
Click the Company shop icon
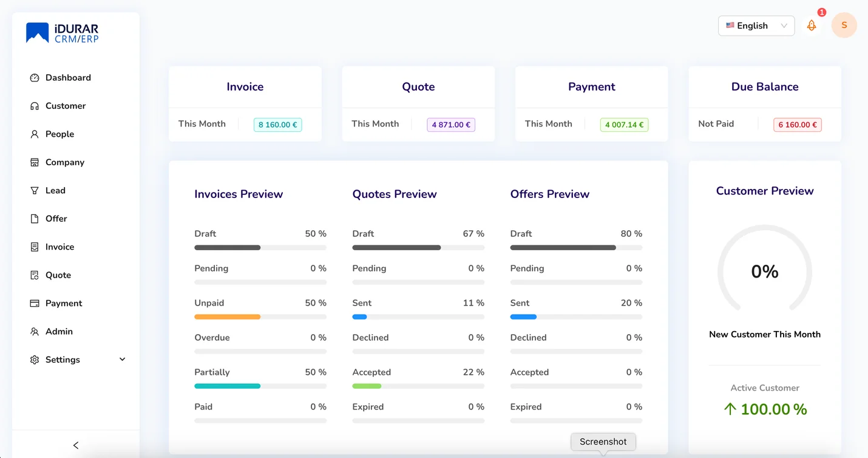(x=35, y=162)
